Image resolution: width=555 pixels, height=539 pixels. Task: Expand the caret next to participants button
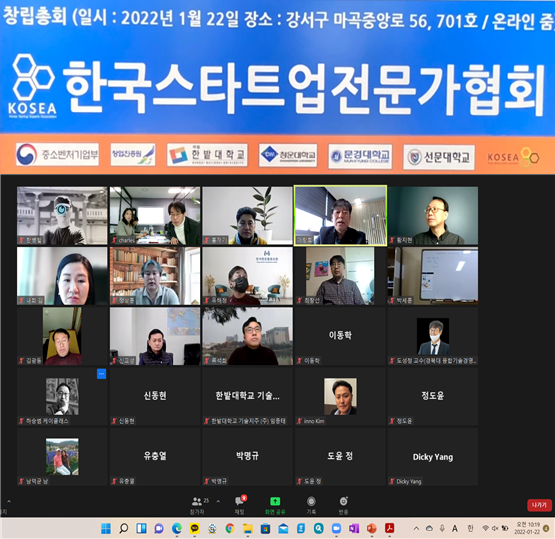pos(218,501)
